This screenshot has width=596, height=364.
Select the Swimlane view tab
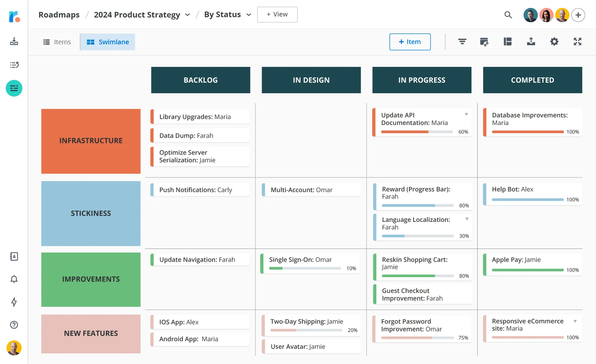[108, 42]
